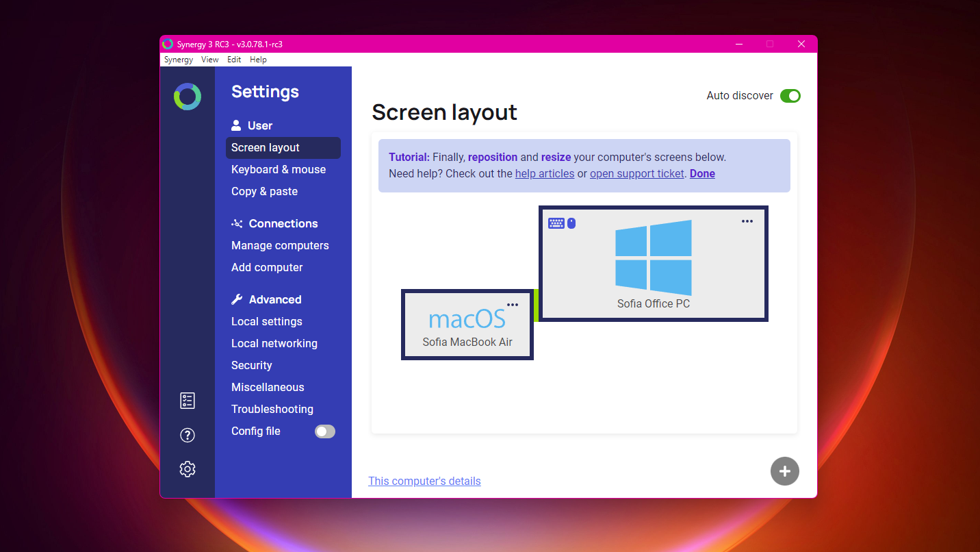
Task: Enable the Config file toggle
Action: [x=325, y=431]
